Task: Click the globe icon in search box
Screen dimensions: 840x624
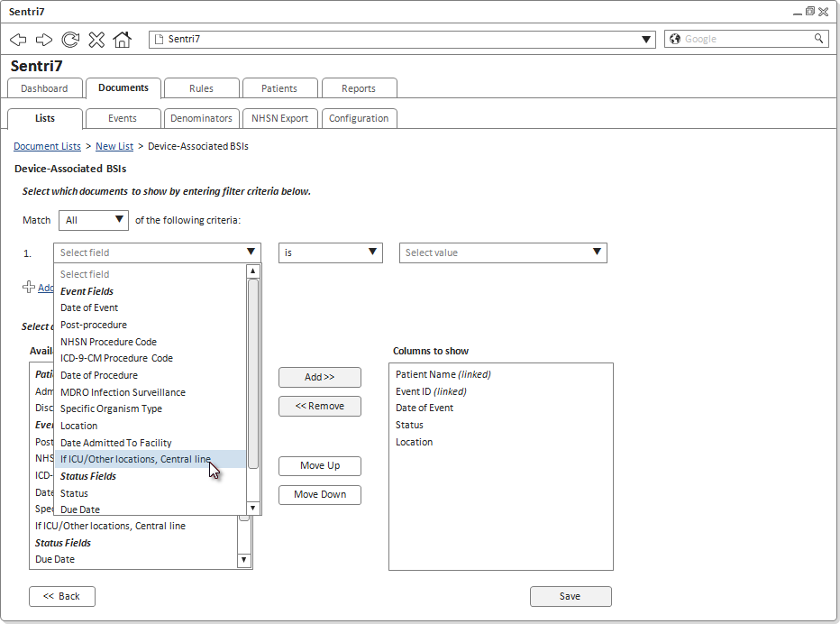Action: (675, 39)
